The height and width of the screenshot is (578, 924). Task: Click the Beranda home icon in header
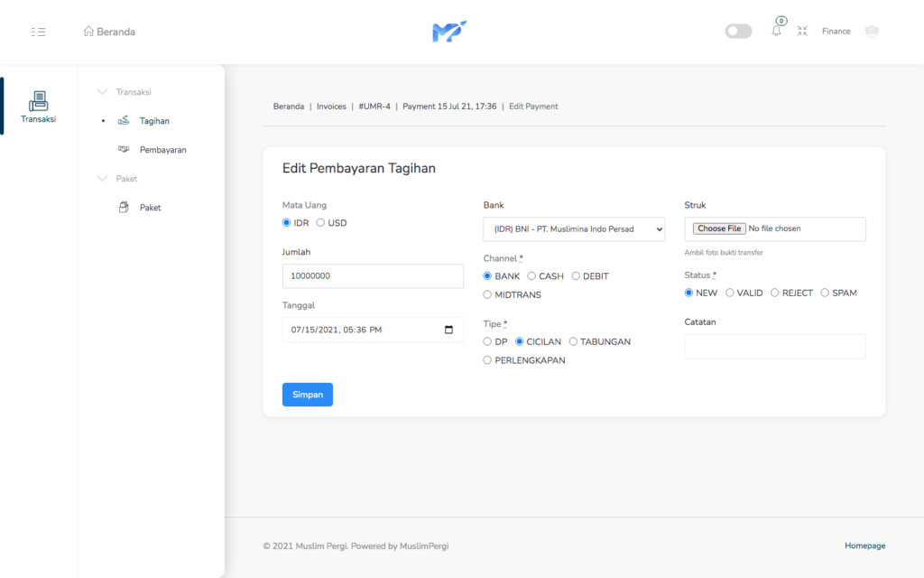[88, 32]
